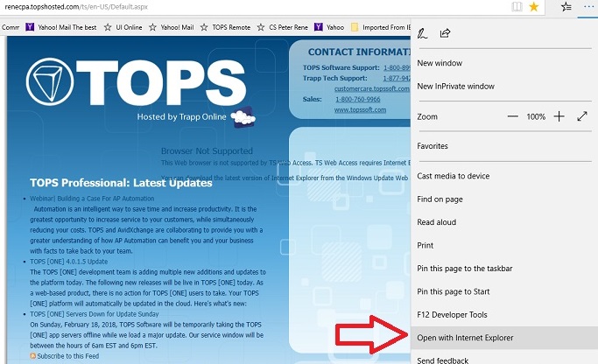Open Yahoo! Mail The best bookmark
The width and height of the screenshot is (598, 364).
click(x=61, y=27)
